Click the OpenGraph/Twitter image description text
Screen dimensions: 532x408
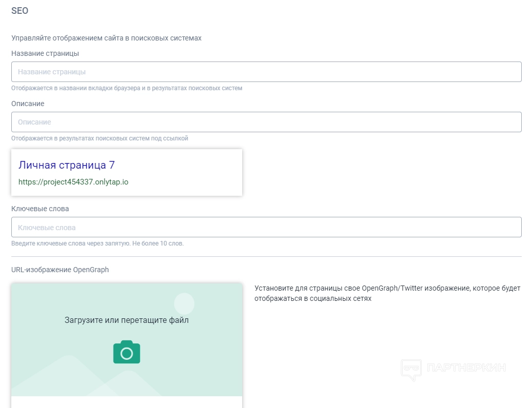[x=387, y=293]
